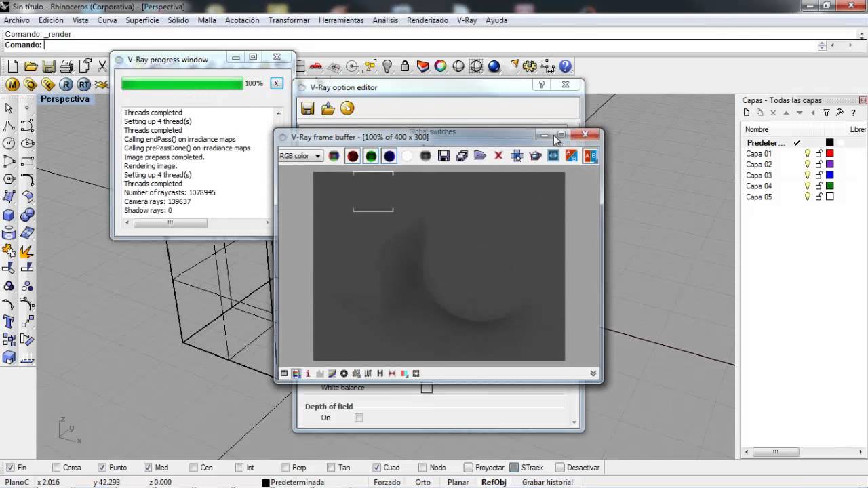Click Grabar historial in status bar
The height and width of the screenshot is (488, 868).
click(547, 482)
